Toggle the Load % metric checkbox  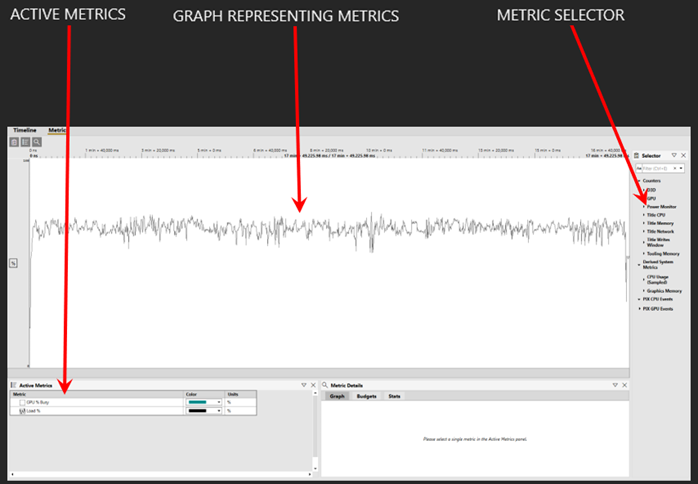pos(22,411)
